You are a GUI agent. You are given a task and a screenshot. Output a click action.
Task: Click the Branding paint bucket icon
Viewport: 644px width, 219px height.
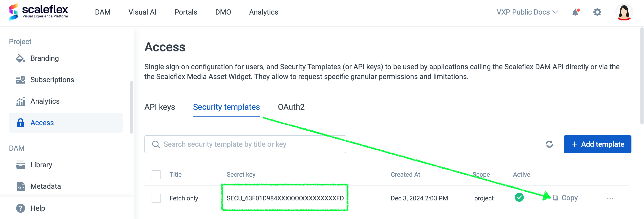tap(20, 58)
